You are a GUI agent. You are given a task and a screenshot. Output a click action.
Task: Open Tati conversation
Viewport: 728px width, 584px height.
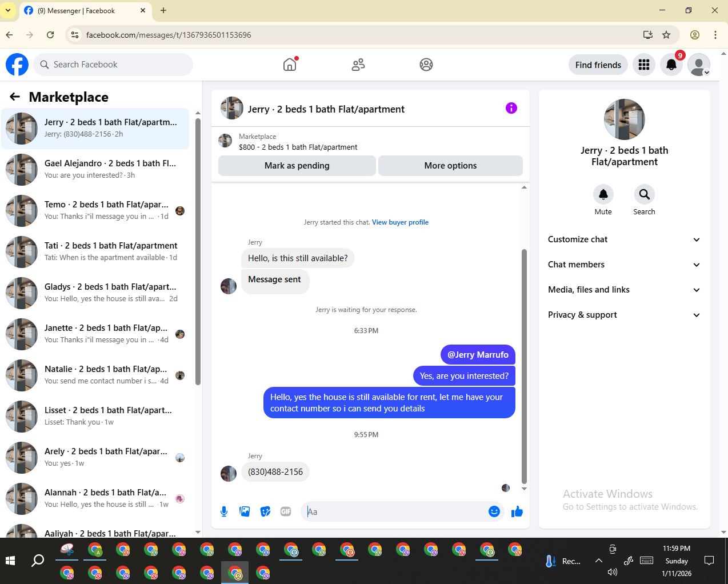point(95,252)
